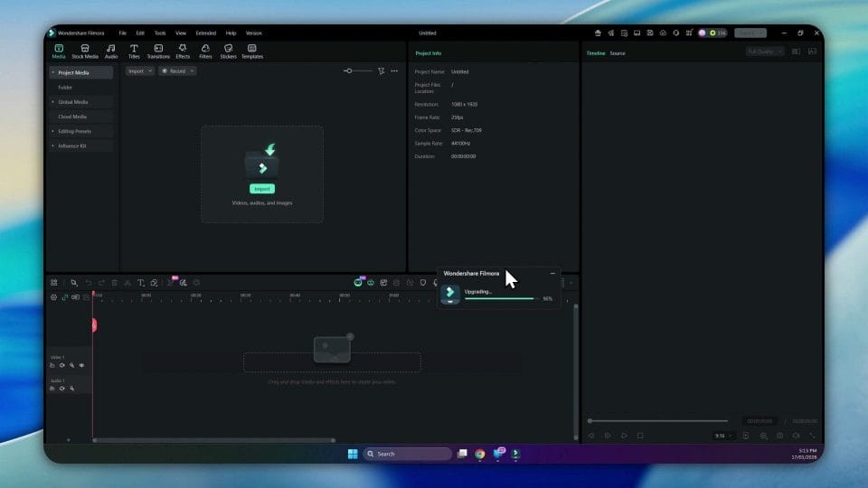
Task: Click the cloud upload icon in title bar
Action: click(663, 33)
